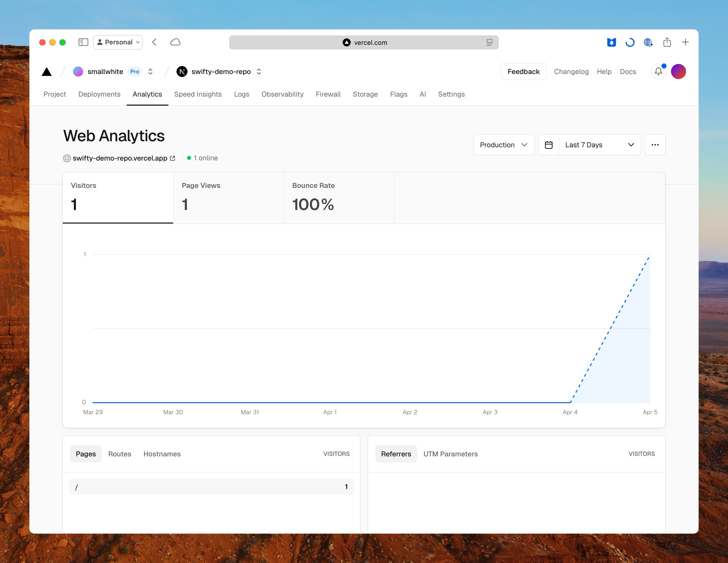728x563 pixels.
Task: Open the calendar date picker icon
Action: pyautogui.click(x=549, y=145)
